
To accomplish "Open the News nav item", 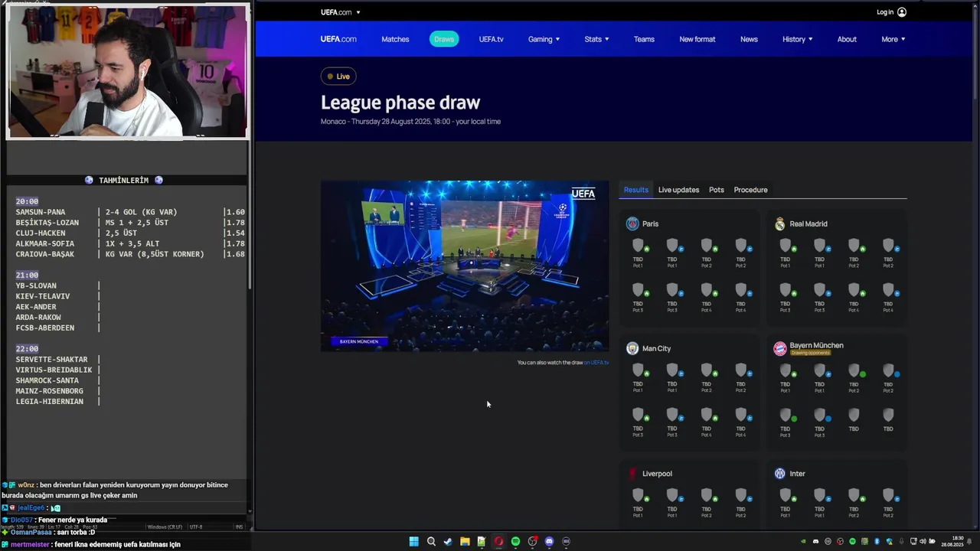I will point(749,39).
